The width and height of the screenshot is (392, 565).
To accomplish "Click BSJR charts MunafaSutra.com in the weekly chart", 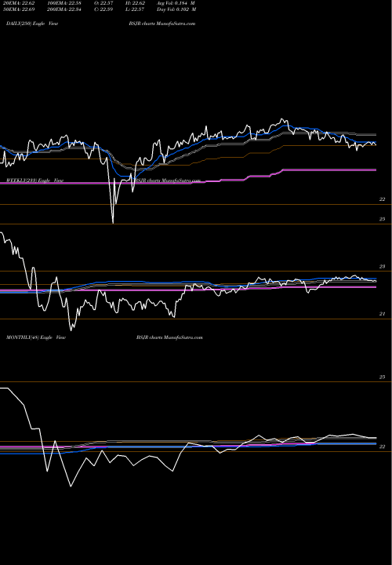I will [167, 180].
